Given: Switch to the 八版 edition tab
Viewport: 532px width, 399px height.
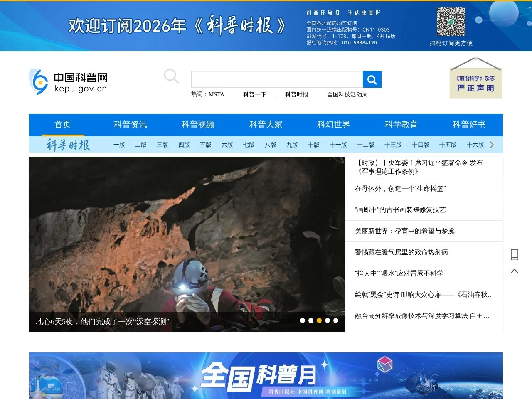Looking at the screenshot, I should coord(270,145).
